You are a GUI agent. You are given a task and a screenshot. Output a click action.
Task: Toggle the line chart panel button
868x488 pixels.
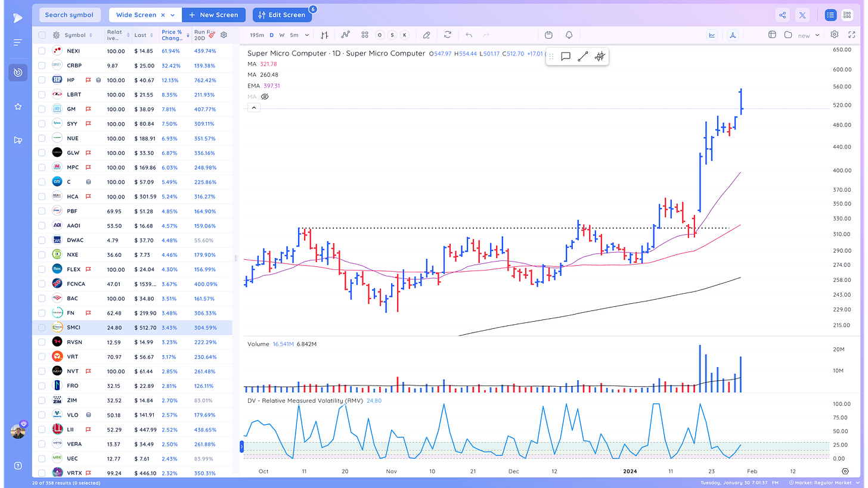click(x=712, y=35)
